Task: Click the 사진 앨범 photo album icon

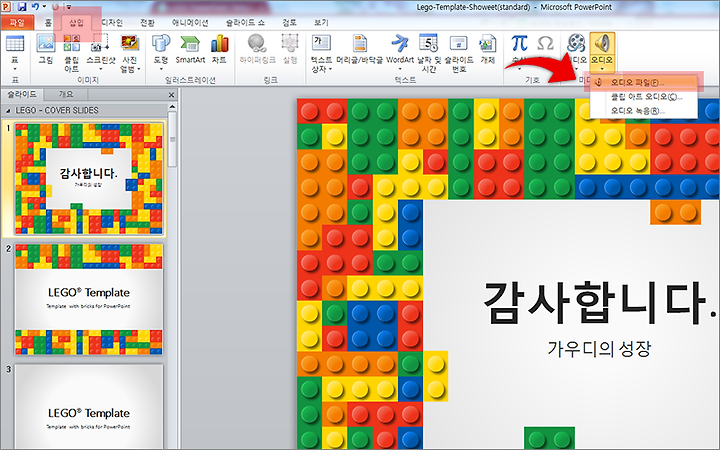Action: (130, 44)
